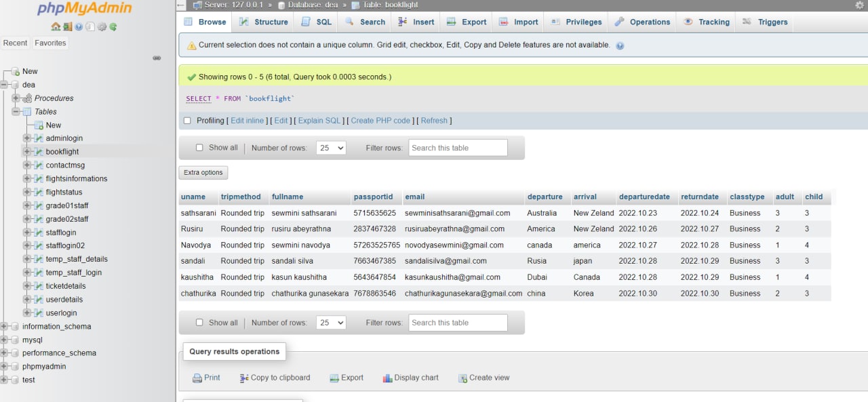Open the temp_staff_login table
The width and height of the screenshot is (868, 402).
coord(74,273)
